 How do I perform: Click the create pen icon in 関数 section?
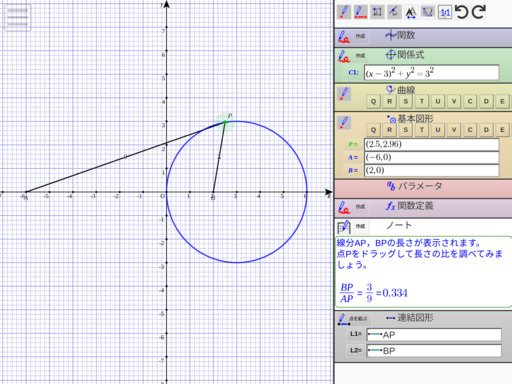click(x=344, y=37)
